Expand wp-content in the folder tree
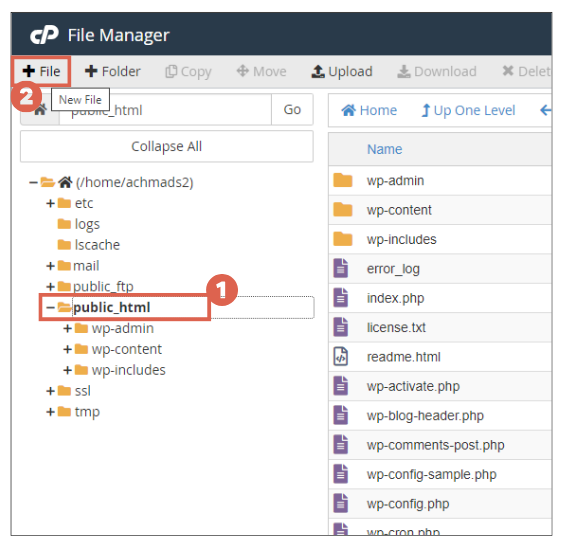 (x=68, y=349)
